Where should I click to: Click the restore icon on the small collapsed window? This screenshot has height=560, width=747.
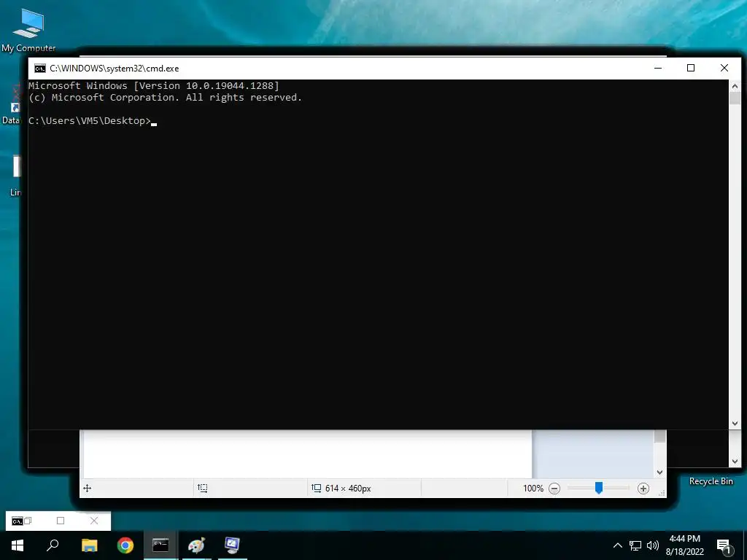(x=28, y=521)
